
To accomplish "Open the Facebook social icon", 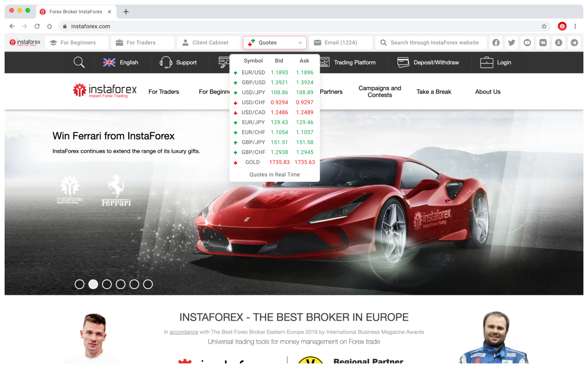I will tap(496, 42).
